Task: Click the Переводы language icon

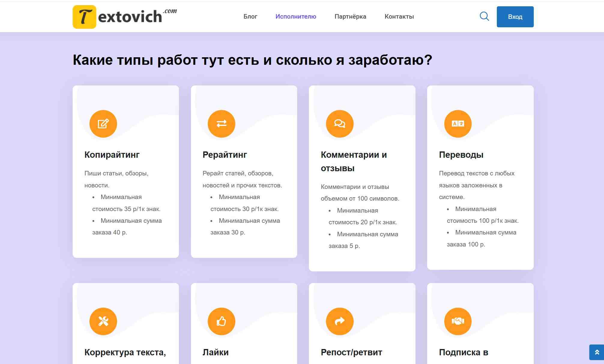Action: pos(458,124)
